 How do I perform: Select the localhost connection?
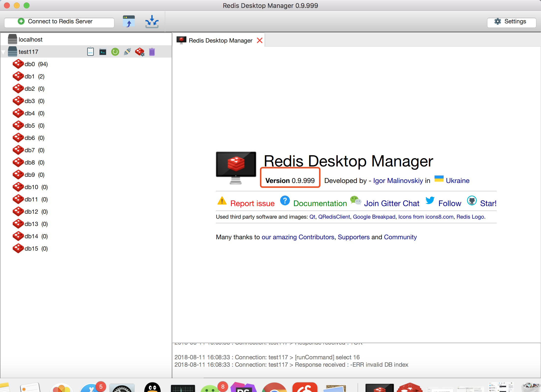coord(30,40)
